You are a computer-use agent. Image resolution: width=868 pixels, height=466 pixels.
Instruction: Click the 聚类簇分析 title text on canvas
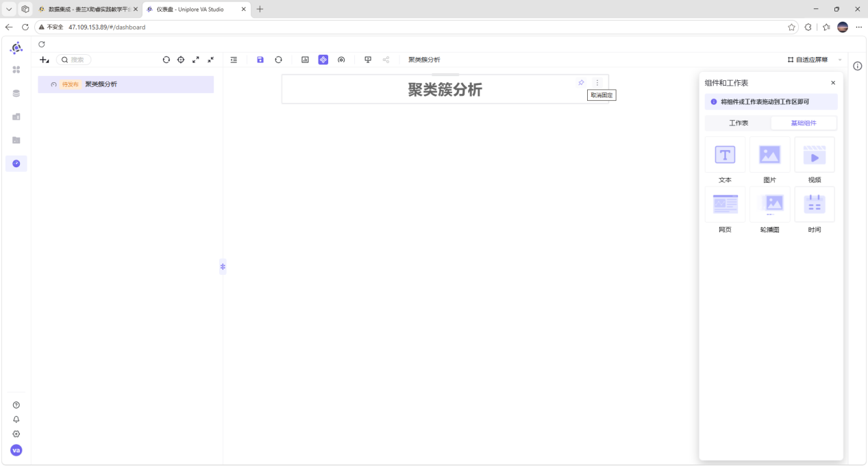coord(445,90)
